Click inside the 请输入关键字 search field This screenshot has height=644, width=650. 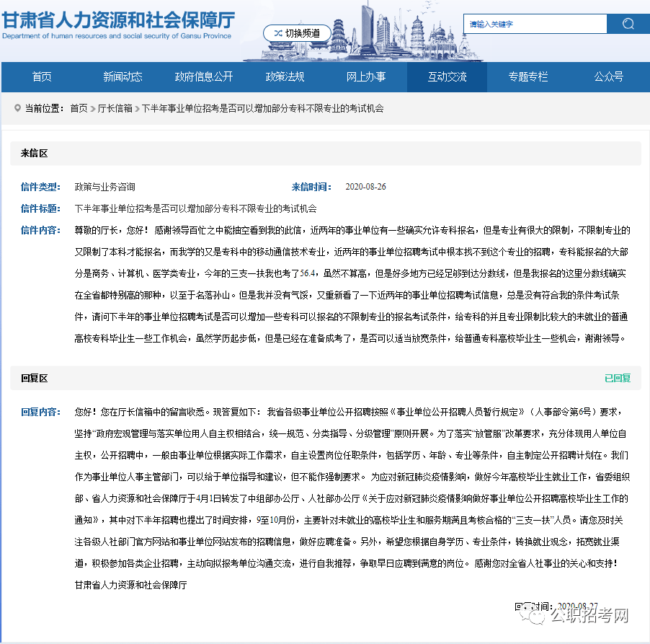pos(535,24)
